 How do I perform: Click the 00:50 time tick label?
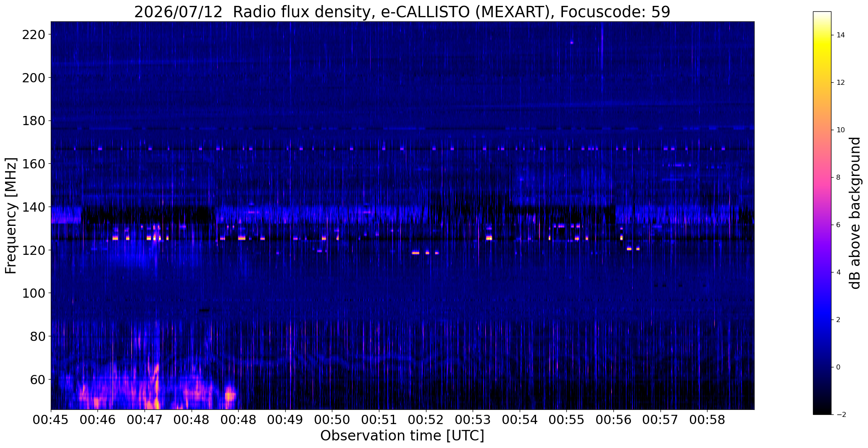332,420
